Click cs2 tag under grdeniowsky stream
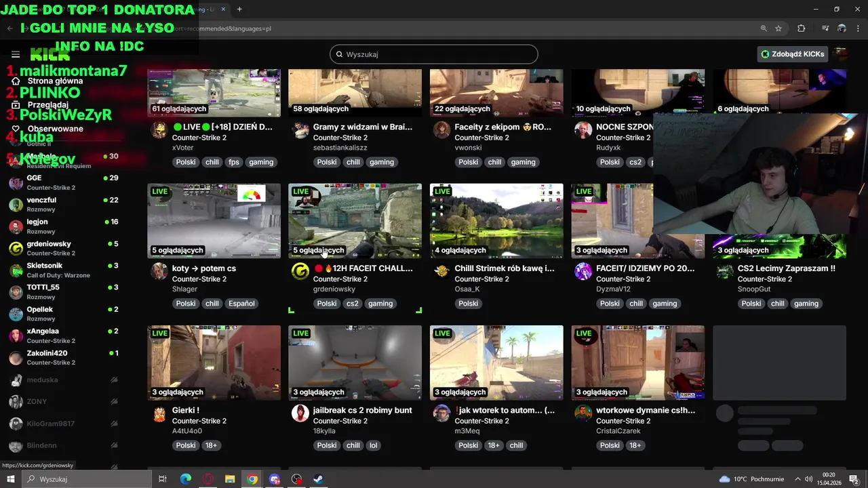This screenshot has height=488, width=868. click(353, 304)
